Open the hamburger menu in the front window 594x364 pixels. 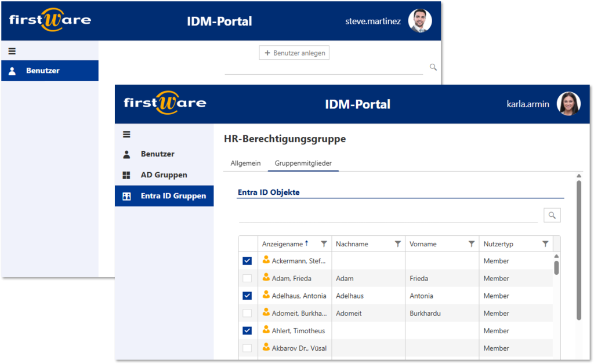[126, 134]
